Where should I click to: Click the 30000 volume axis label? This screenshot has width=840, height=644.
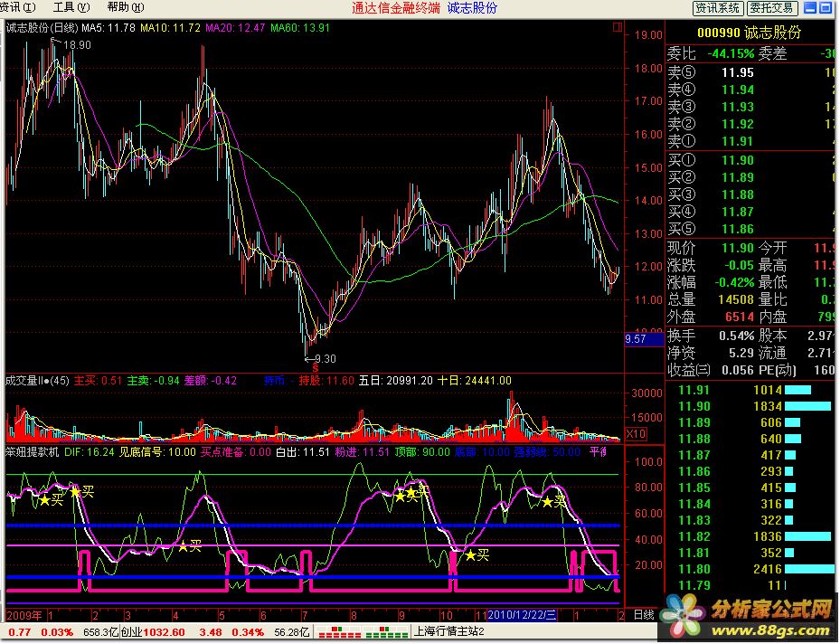647,393
